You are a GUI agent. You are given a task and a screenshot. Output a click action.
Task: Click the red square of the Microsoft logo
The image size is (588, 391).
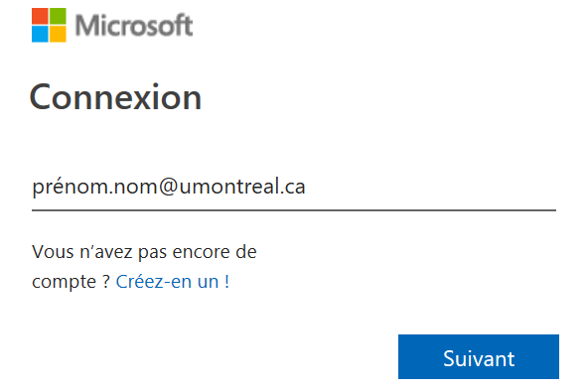[40, 16]
